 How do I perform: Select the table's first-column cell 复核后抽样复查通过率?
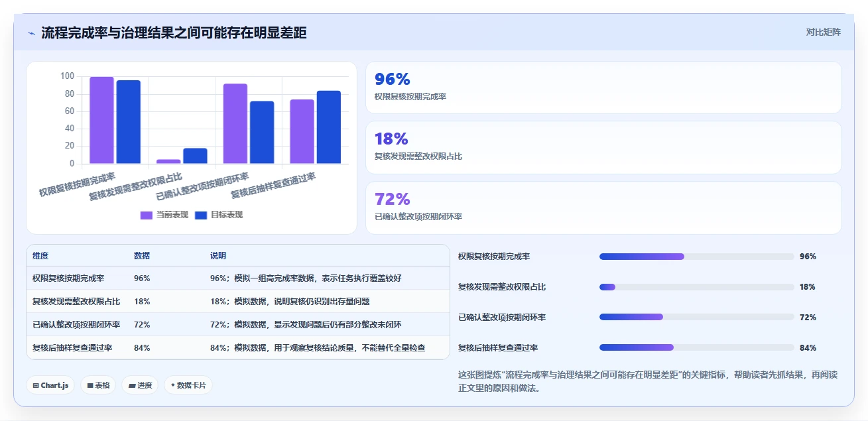click(72, 348)
